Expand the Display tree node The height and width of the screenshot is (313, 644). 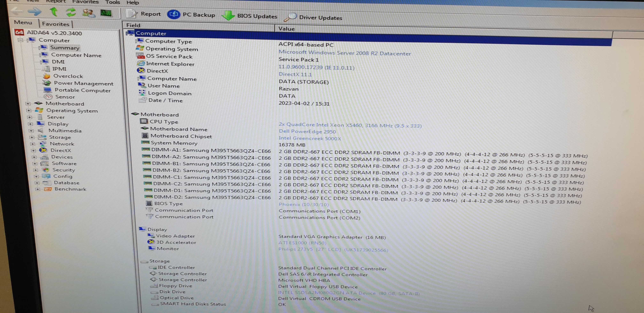point(30,124)
